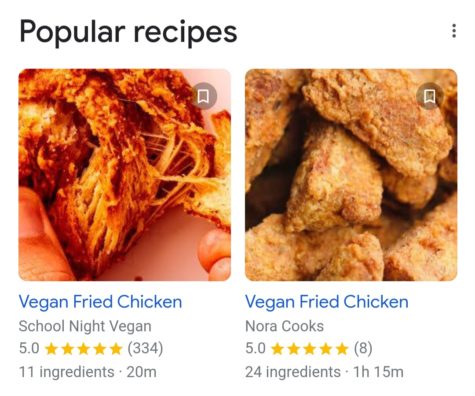Open the left Vegan Fried Chicken recipe link
This screenshot has width=475, height=396.
point(100,302)
